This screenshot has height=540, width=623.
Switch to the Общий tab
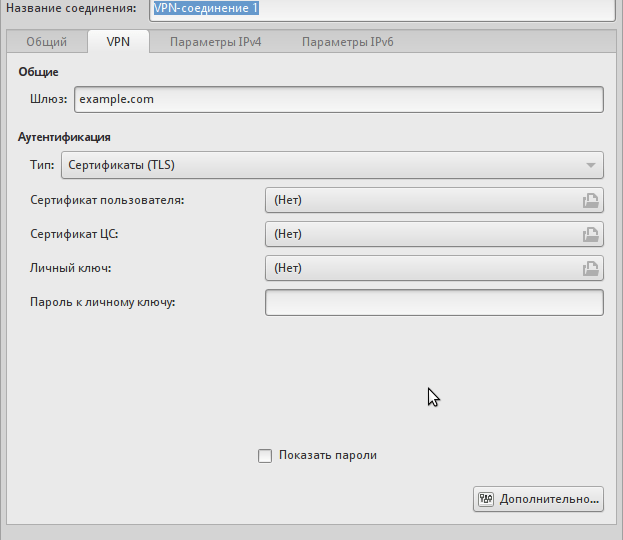(x=46, y=42)
